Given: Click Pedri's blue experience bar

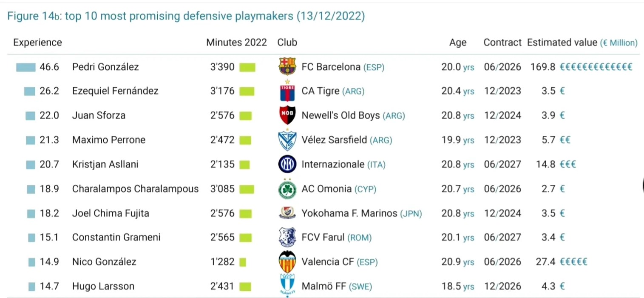Looking at the screenshot, I should point(26,67).
